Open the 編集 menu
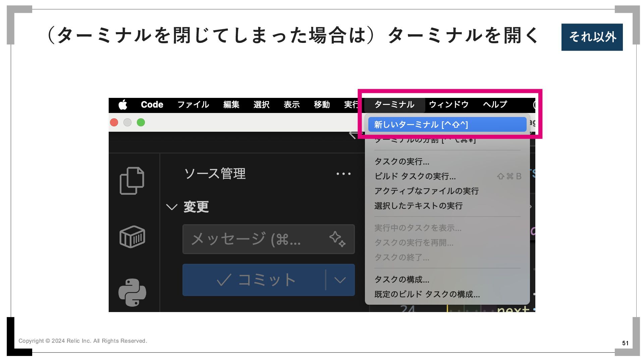 tap(231, 105)
